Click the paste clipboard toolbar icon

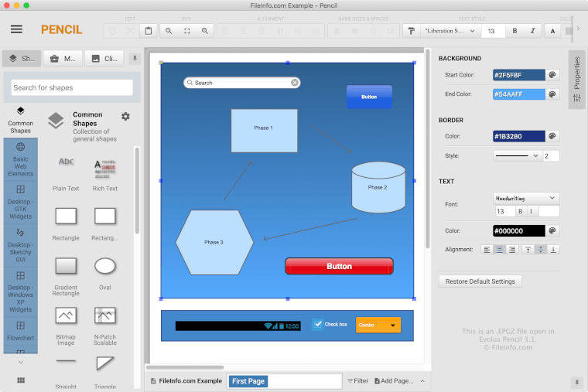[149, 31]
